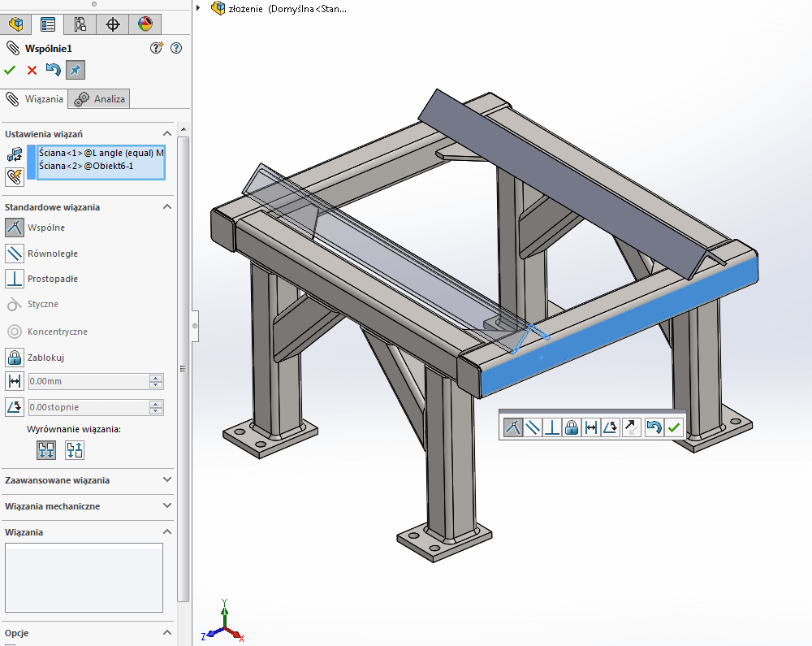Click Ściana<2>@Obiekt6-1 in the selection box
Screen dimensions: 812x646
86,166
